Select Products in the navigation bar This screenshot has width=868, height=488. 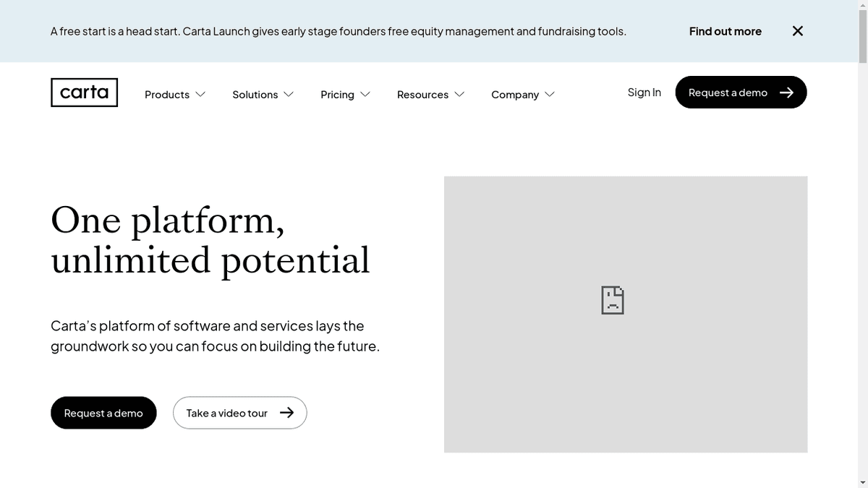point(166,94)
